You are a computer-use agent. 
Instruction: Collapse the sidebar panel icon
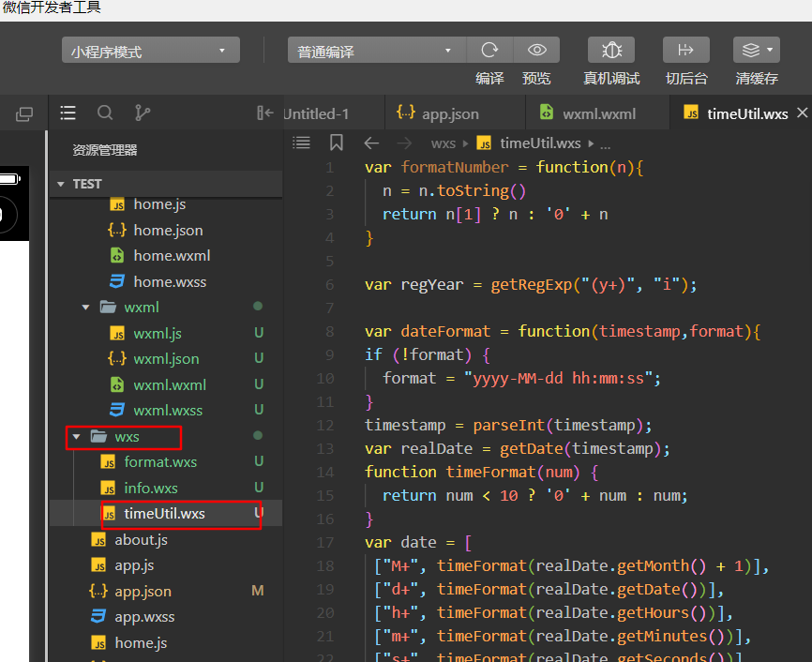[265, 113]
